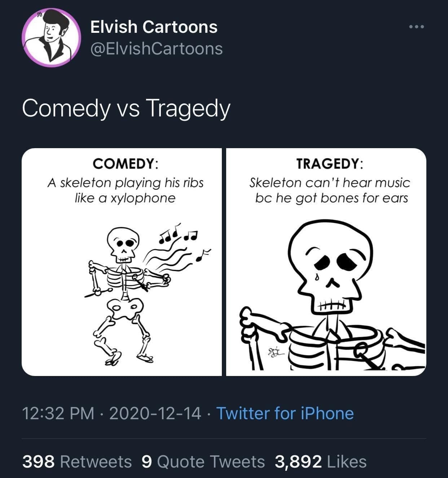Select the Comedy vs Tragedy tweet text
448x478 pixels.
click(x=126, y=108)
